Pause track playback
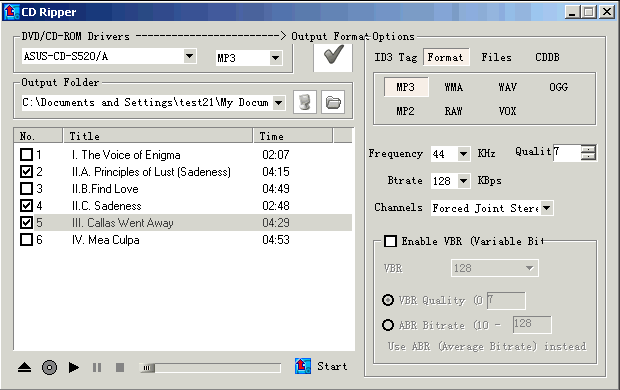The width and height of the screenshot is (620, 390). pos(97,367)
